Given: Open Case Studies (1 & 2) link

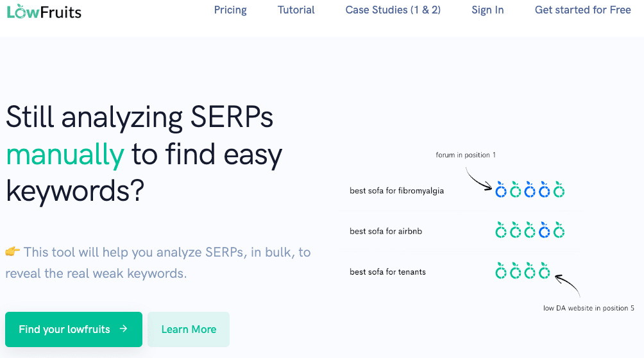Looking at the screenshot, I should (x=393, y=10).
